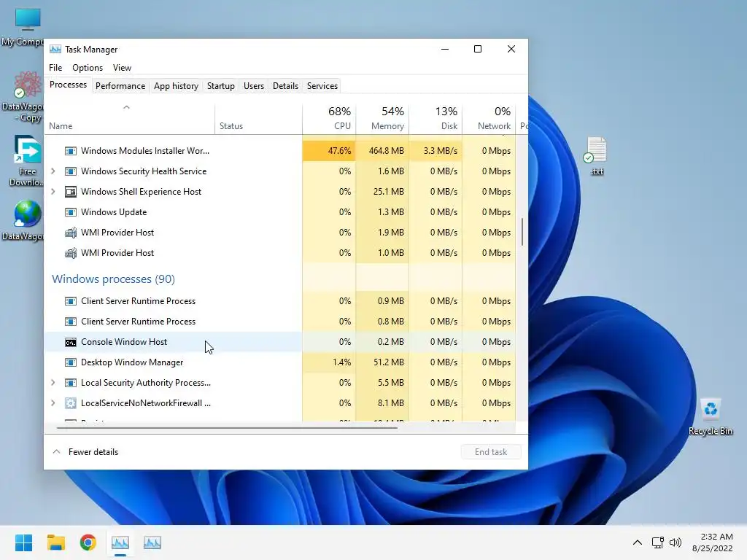Click the taskbar clock showing 2:32 AM

(712, 542)
